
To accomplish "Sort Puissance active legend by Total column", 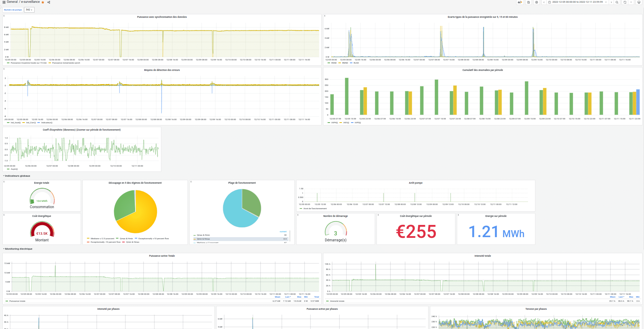I will point(316,297).
